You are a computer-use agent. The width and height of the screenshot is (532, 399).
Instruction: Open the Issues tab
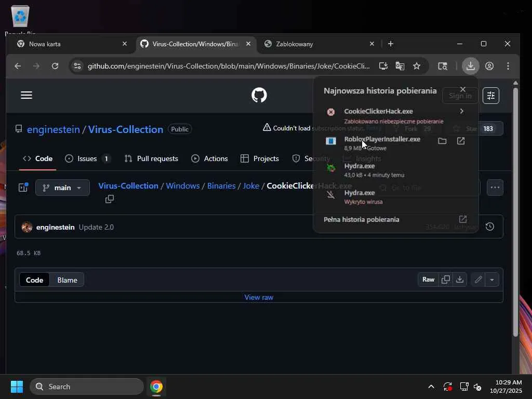[87, 158]
